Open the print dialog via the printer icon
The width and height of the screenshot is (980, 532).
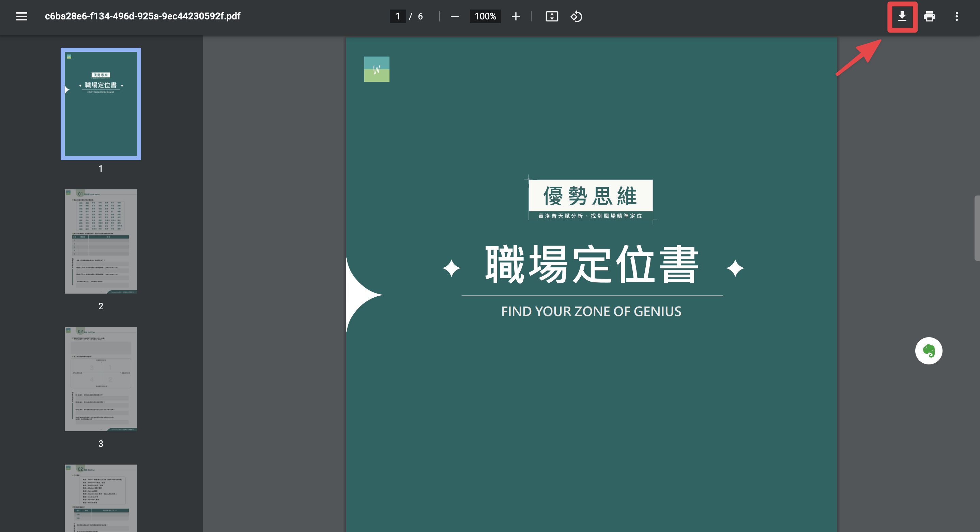[x=930, y=16]
